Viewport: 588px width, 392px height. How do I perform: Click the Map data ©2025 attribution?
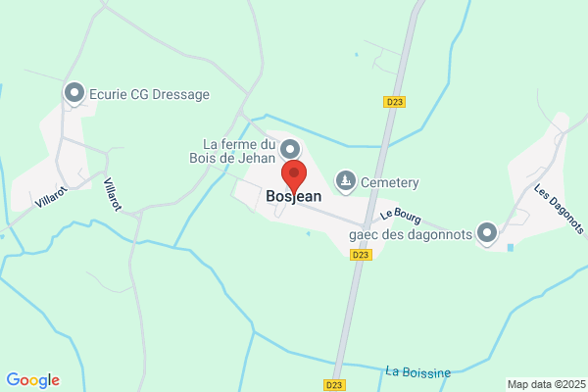point(547,384)
